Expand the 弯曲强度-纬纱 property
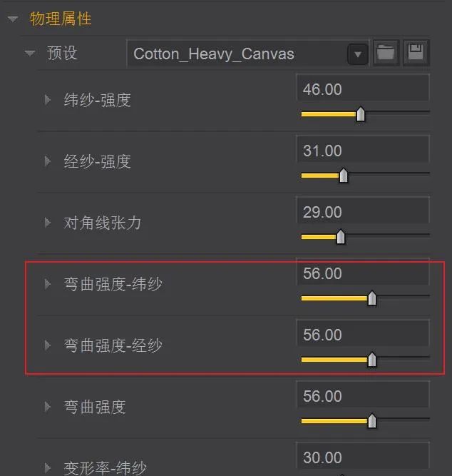Image resolution: width=452 pixels, height=476 pixels. tap(47, 284)
